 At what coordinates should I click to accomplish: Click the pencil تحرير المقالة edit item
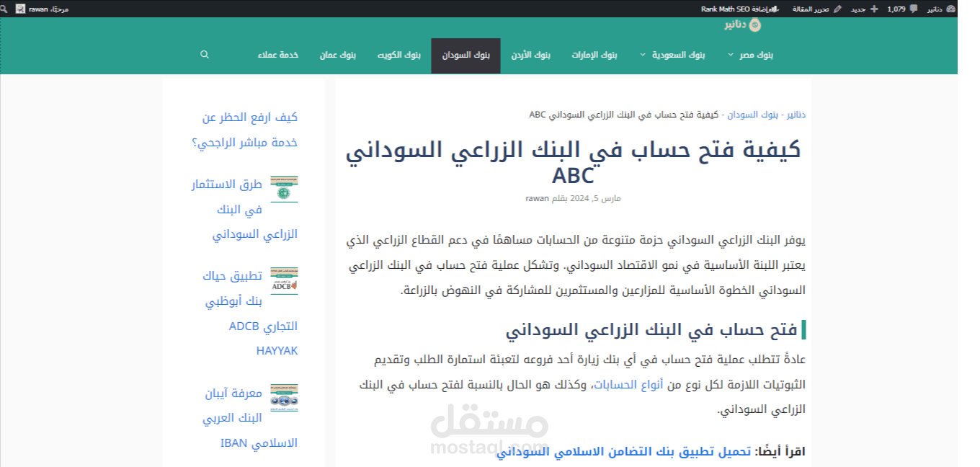[816, 9]
